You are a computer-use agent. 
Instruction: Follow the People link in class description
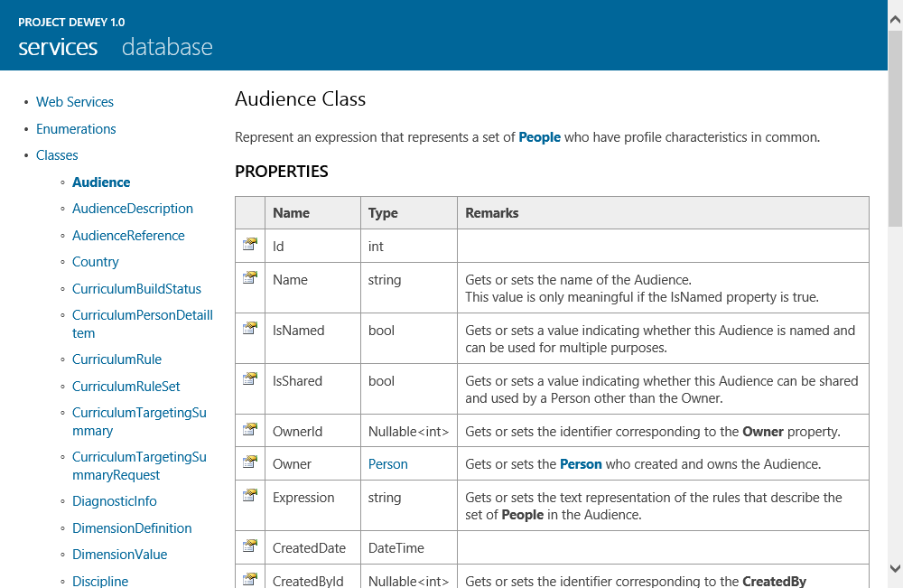pyautogui.click(x=539, y=137)
